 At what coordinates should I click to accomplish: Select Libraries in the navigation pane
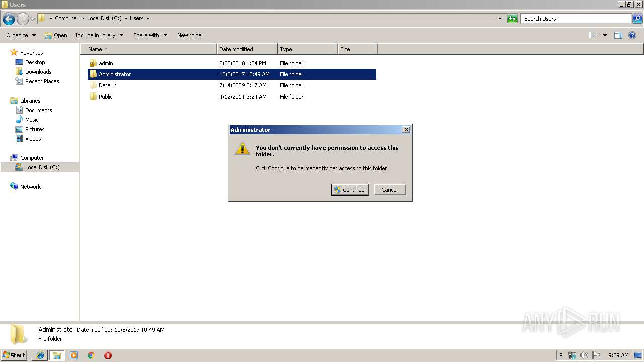click(x=30, y=101)
